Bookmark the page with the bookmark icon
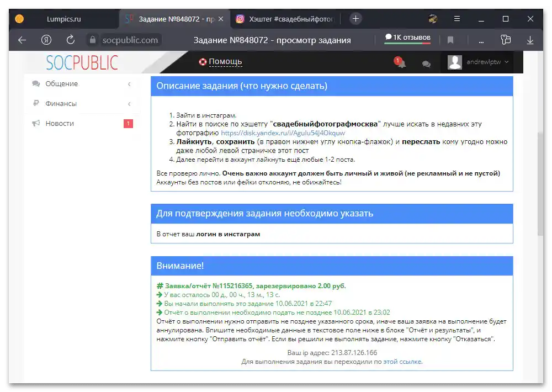 click(450, 40)
